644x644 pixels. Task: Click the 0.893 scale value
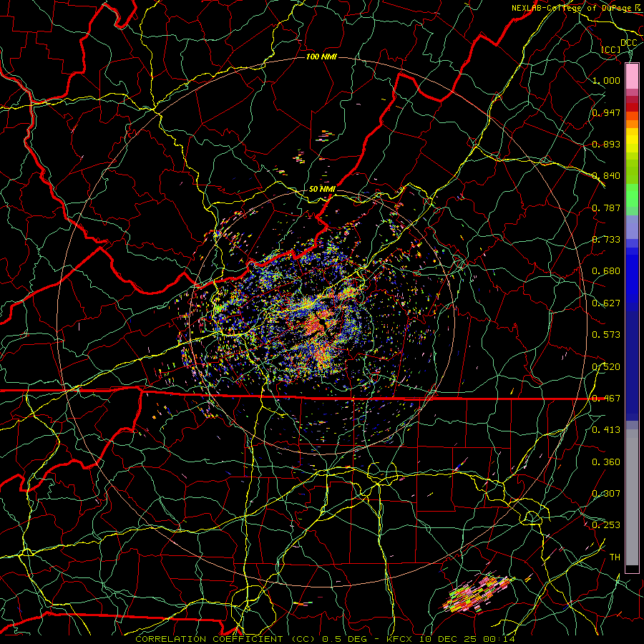pyautogui.click(x=606, y=144)
